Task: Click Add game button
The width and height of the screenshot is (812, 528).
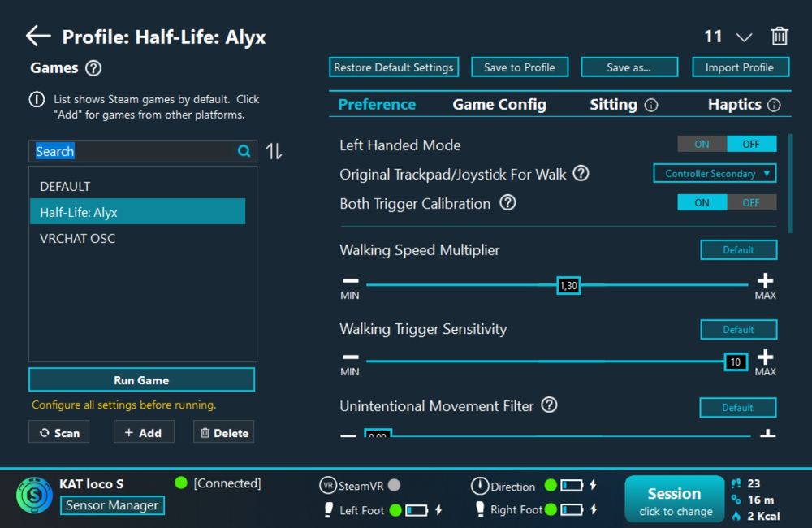Action: click(144, 432)
